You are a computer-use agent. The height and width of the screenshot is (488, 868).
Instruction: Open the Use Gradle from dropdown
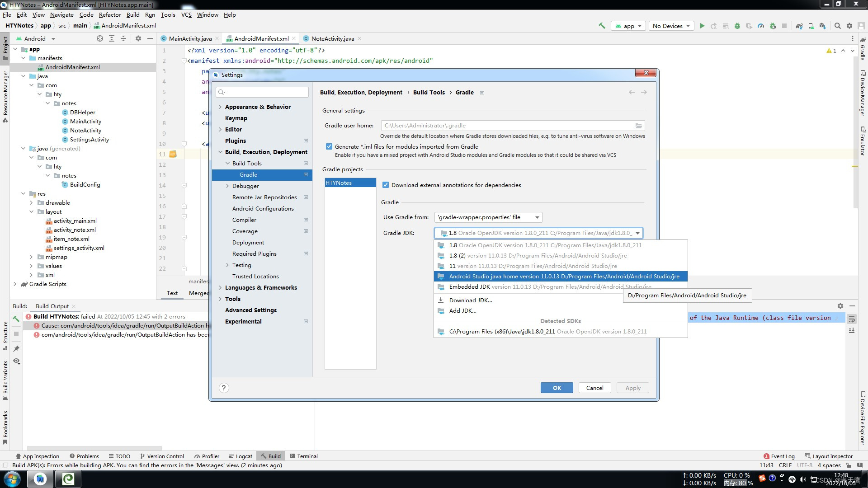[488, 217]
